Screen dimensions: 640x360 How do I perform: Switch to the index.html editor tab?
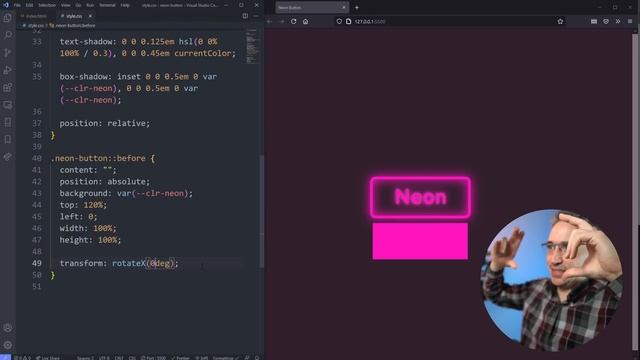coord(36,16)
